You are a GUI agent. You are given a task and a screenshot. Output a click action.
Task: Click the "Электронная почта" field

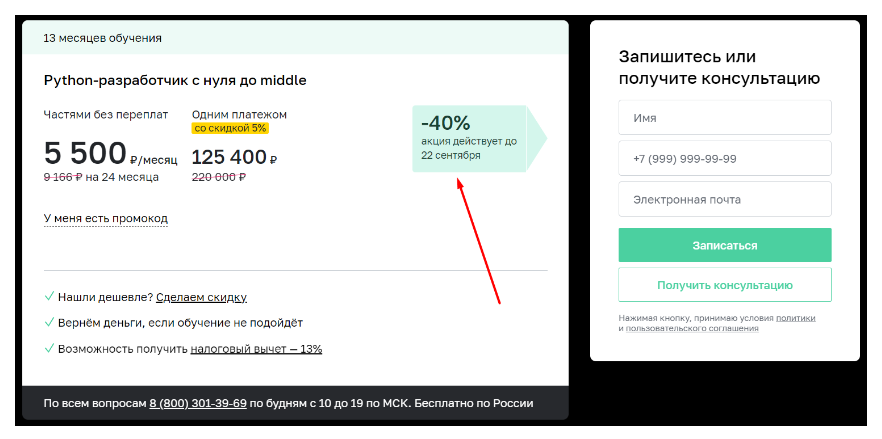(724, 199)
